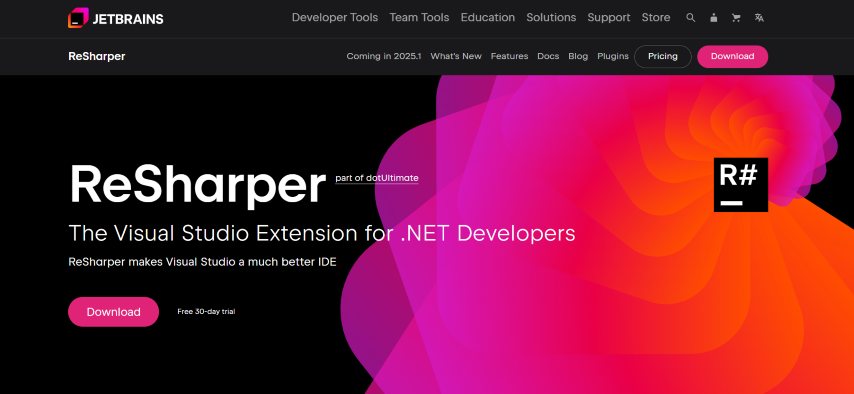Open the Developer Tools menu
The image size is (854, 394).
point(335,17)
